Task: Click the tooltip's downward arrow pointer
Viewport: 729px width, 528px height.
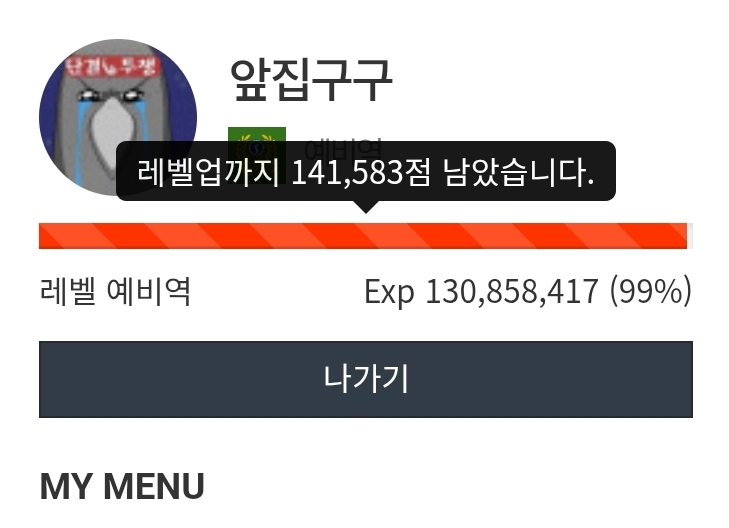Action: click(366, 207)
